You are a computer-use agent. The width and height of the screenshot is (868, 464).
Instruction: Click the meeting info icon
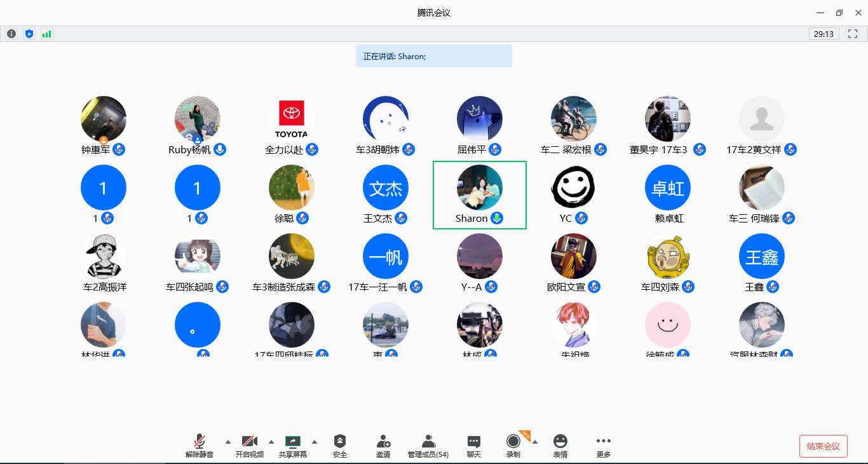(x=11, y=34)
